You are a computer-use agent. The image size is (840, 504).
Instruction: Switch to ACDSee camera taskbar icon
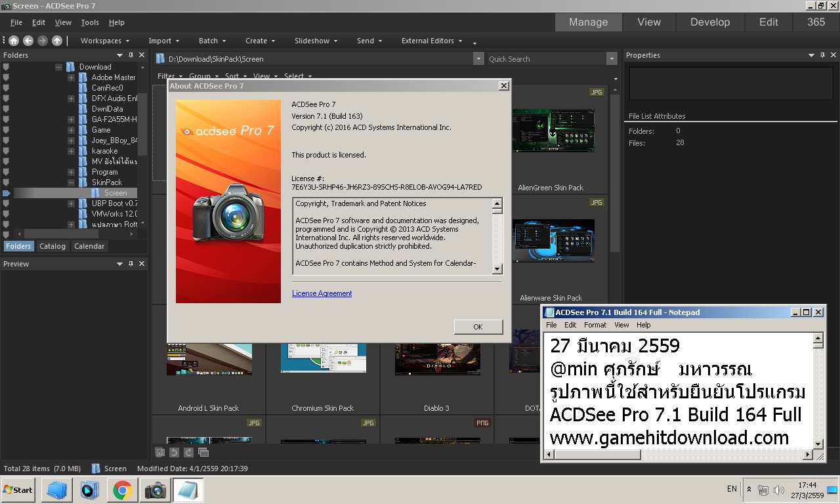156,490
